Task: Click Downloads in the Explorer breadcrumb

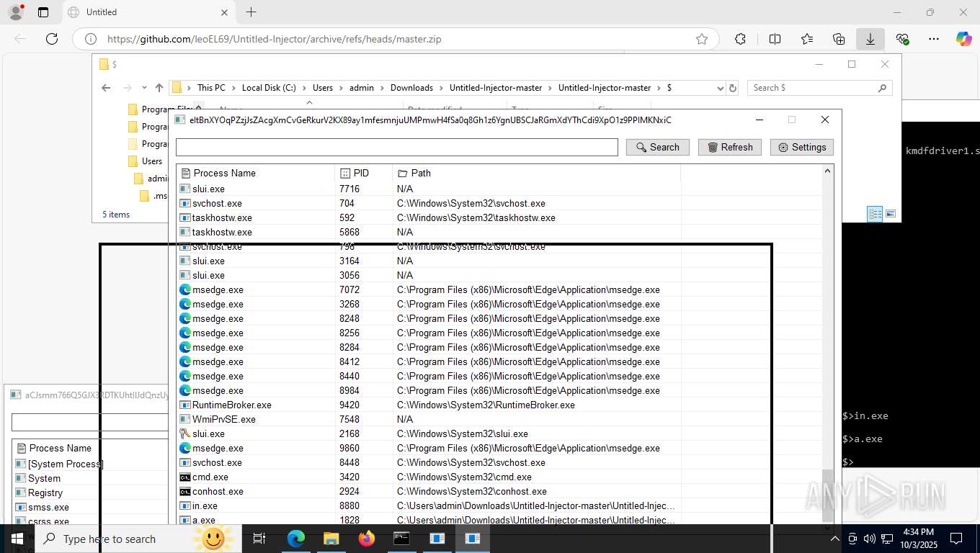Action: click(x=411, y=88)
